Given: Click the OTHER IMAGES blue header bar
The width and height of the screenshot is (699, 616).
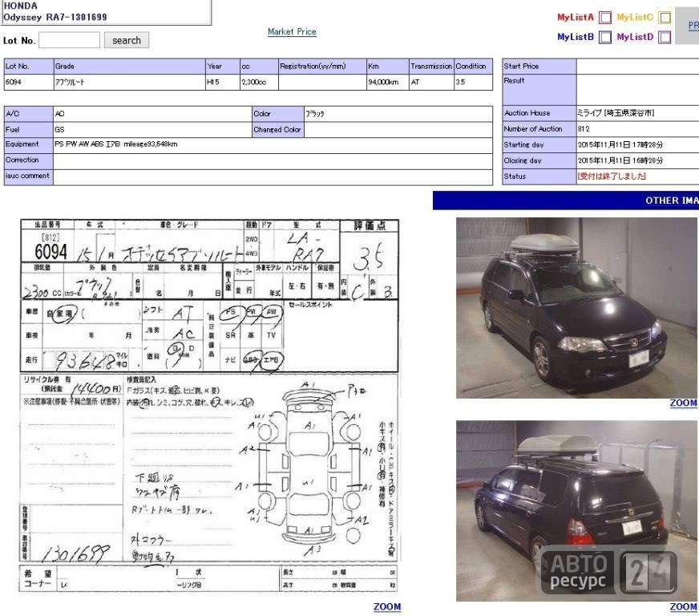Looking at the screenshot, I should pos(566,201).
